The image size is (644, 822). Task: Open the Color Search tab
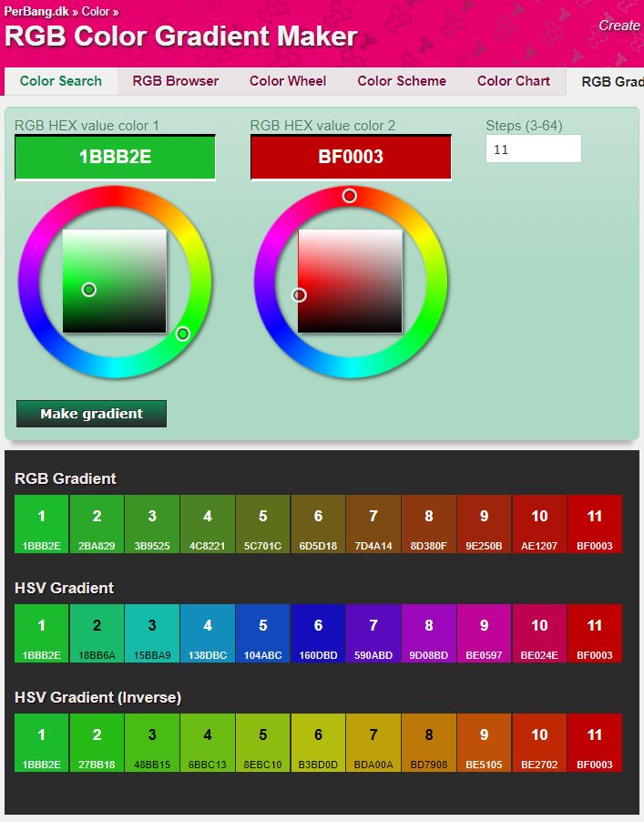(x=60, y=81)
